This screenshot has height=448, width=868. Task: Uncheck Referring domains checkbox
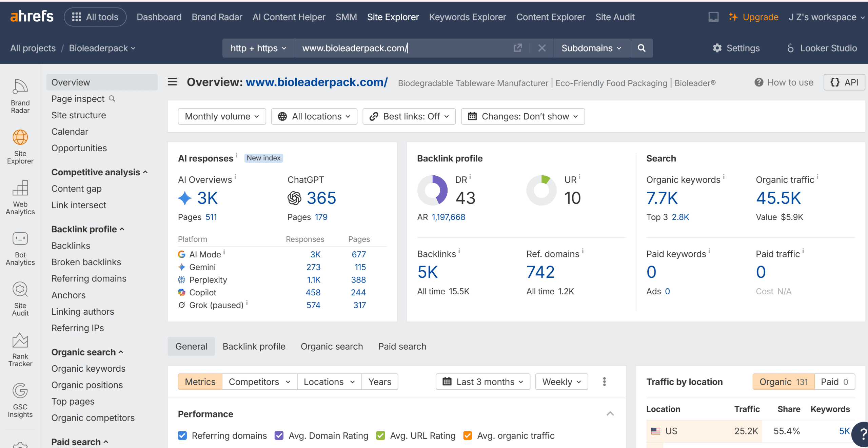182,435
